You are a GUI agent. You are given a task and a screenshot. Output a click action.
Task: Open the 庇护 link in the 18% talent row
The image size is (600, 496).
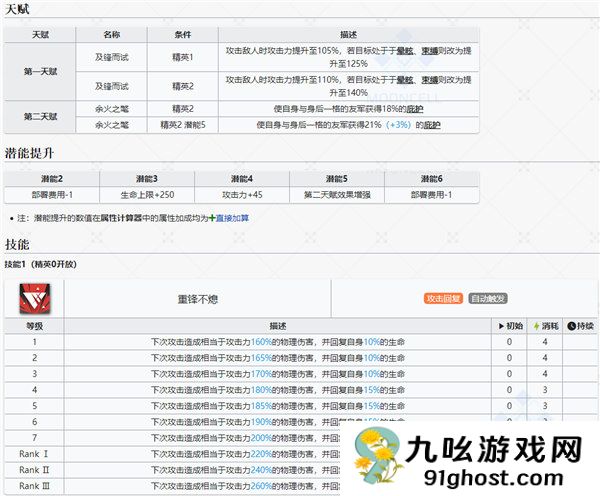coord(414,109)
